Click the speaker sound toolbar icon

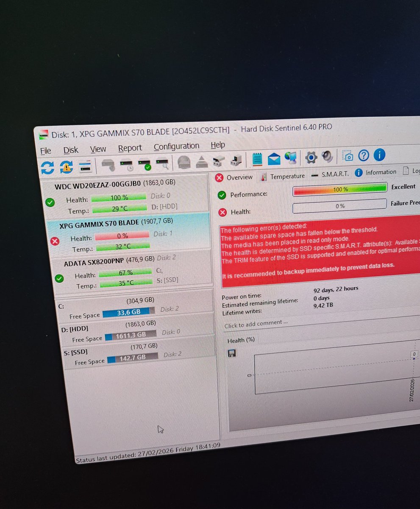(x=327, y=156)
